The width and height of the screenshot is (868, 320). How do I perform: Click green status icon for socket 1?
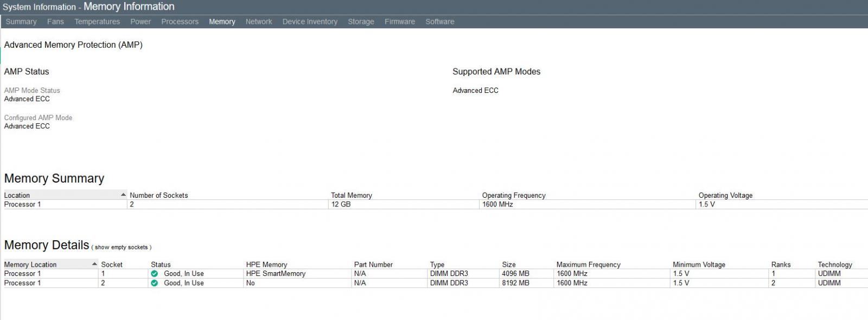click(155, 274)
